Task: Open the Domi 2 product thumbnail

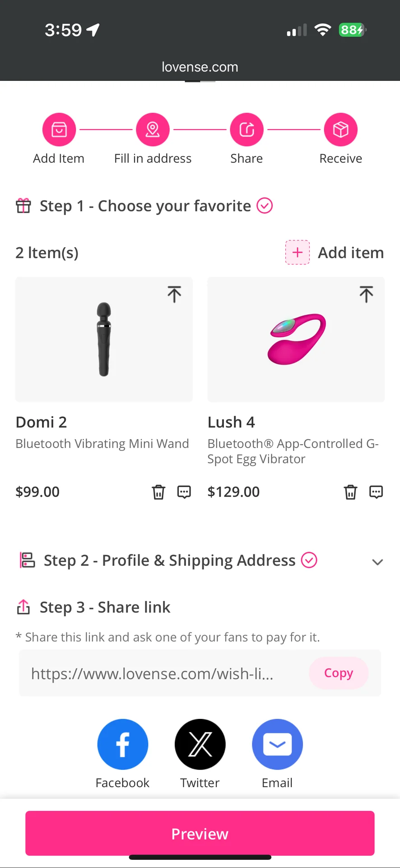Action: click(x=104, y=339)
